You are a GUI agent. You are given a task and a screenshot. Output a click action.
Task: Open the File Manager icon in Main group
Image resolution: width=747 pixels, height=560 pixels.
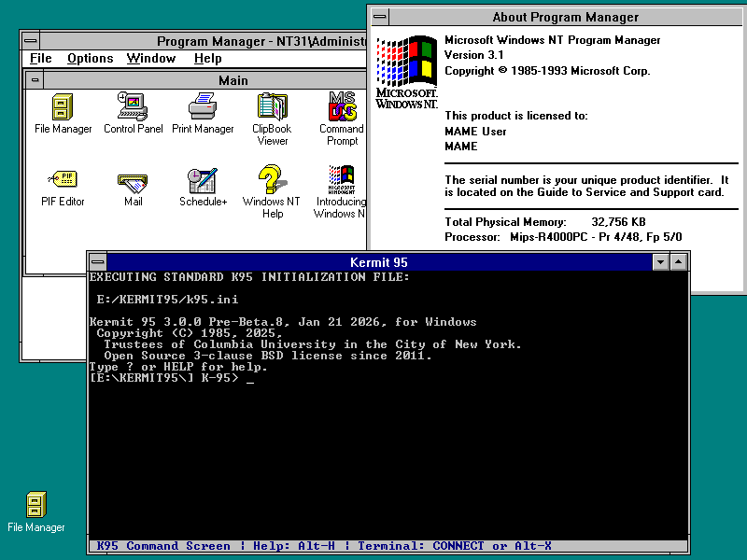63,107
